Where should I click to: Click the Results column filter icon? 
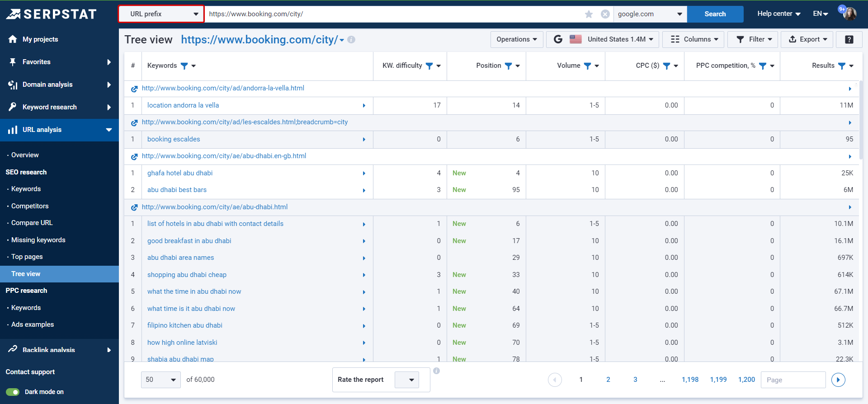point(841,66)
